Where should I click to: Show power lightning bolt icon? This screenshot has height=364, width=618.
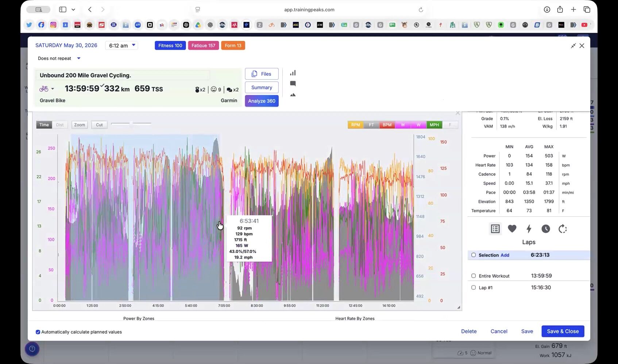click(529, 229)
